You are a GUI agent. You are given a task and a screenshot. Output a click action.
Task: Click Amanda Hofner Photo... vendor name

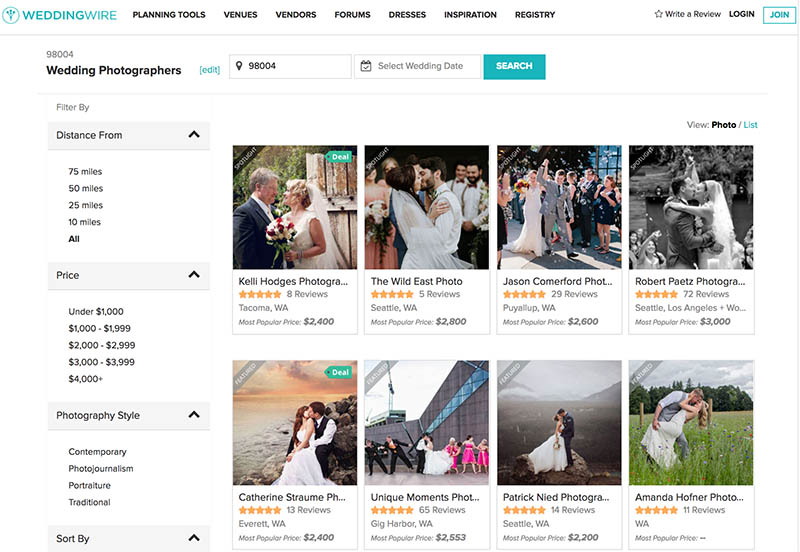pos(689,497)
